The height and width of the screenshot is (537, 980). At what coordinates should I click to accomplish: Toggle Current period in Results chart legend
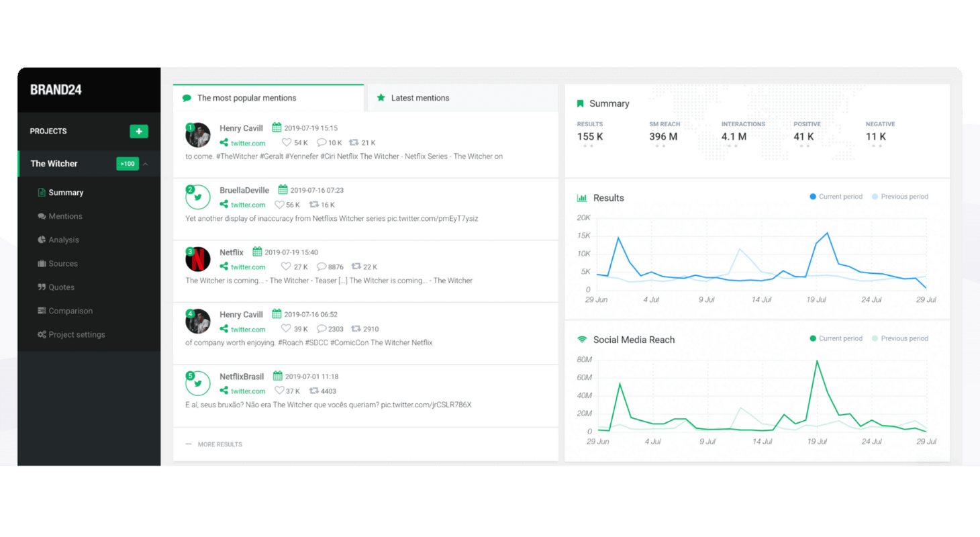pyautogui.click(x=836, y=197)
